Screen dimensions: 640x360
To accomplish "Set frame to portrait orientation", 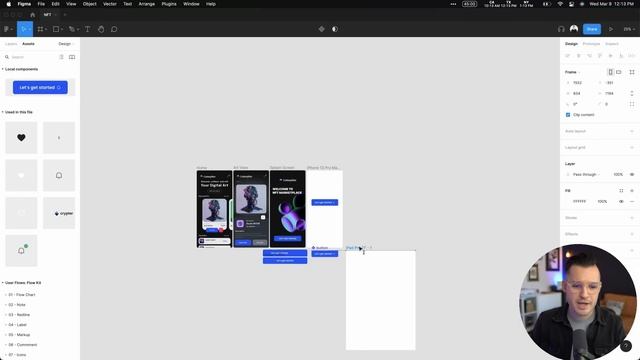I will coord(611,72).
